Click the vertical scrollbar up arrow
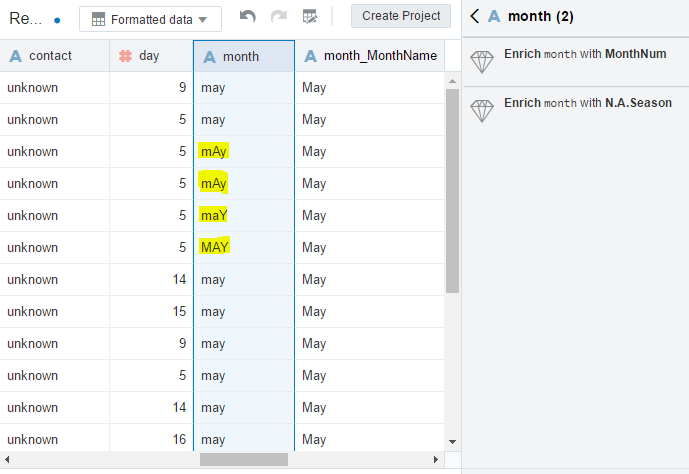 (453, 81)
